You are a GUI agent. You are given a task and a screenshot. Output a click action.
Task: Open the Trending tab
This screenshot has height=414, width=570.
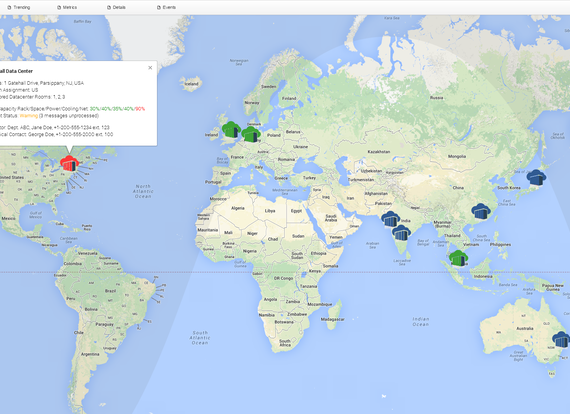tap(19, 7)
